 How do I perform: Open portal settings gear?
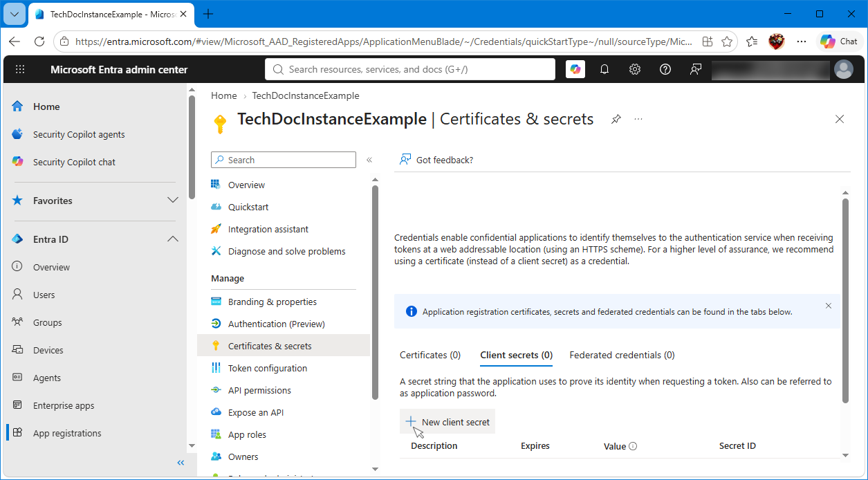point(635,69)
